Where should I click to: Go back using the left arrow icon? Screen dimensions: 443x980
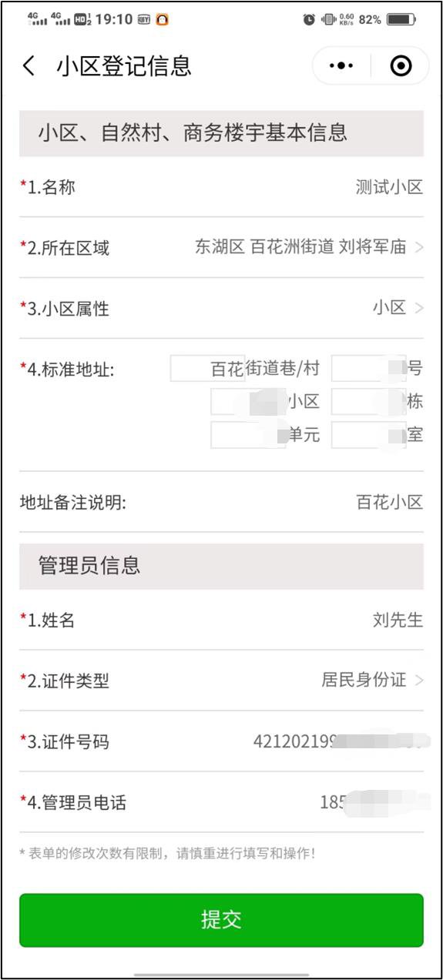[29, 66]
